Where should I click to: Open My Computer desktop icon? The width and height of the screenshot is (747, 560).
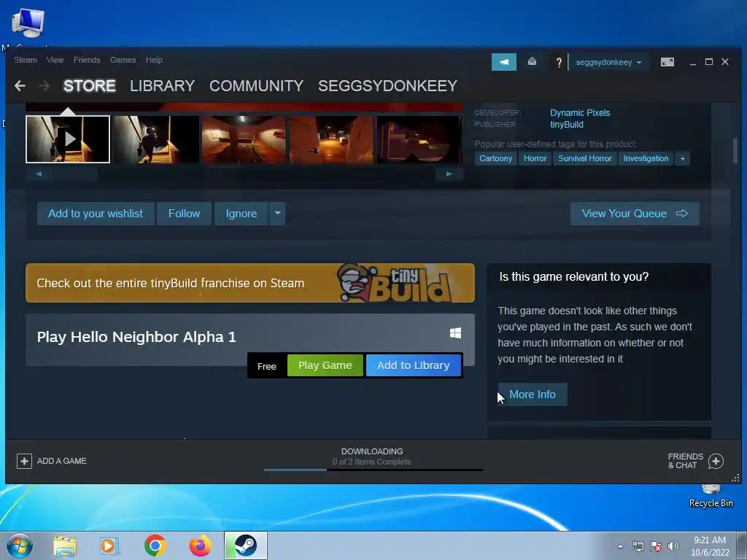coord(28,24)
